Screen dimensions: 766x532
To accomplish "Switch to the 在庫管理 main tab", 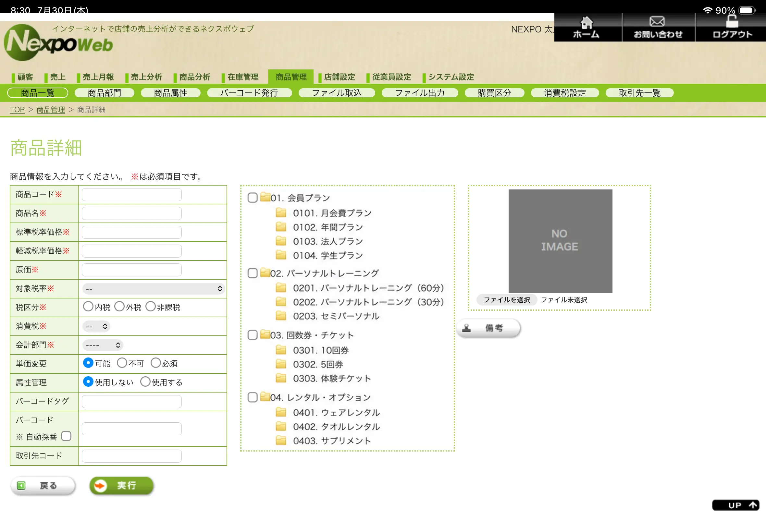I will 241,77.
